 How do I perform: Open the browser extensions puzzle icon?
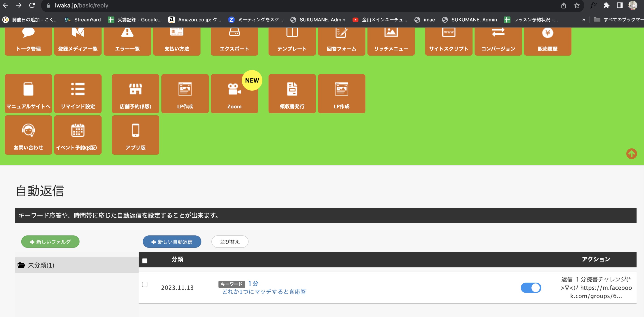click(606, 5)
